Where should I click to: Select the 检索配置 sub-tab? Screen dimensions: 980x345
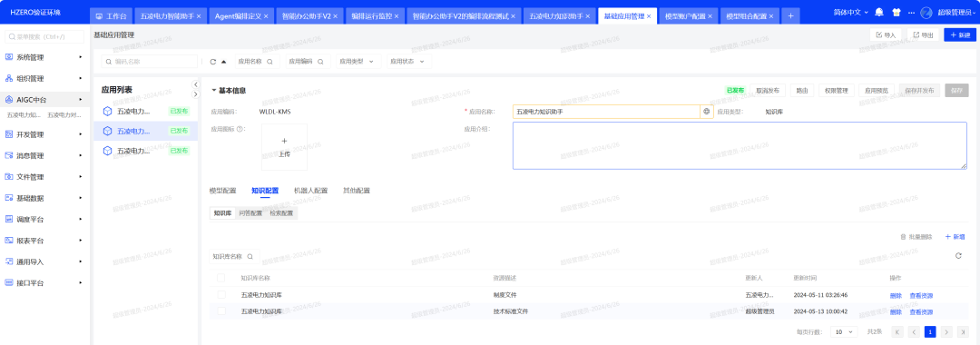281,213
